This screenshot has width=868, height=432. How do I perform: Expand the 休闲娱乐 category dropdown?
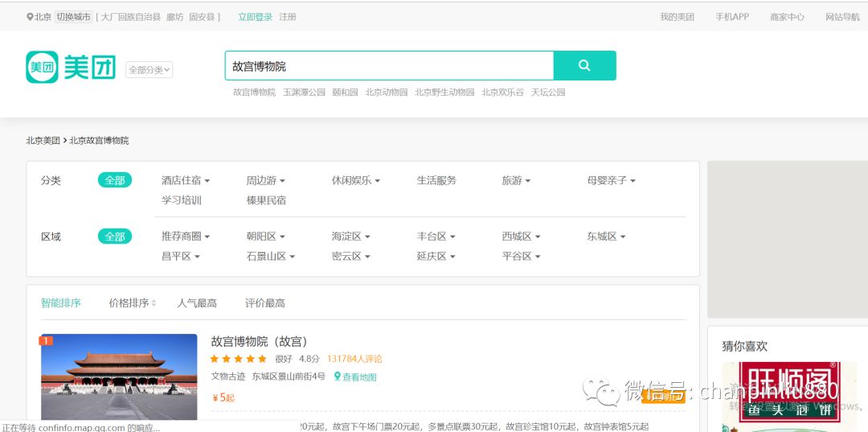(x=356, y=180)
